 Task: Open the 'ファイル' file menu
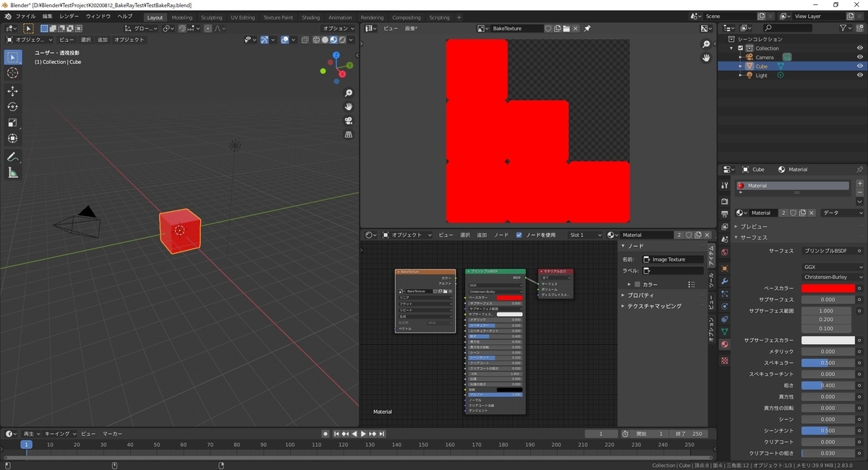(x=25, y=16)
